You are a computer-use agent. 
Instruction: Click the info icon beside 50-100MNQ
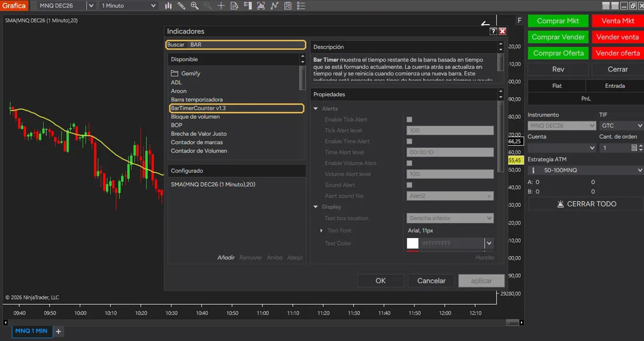click(x=533, y=170)
